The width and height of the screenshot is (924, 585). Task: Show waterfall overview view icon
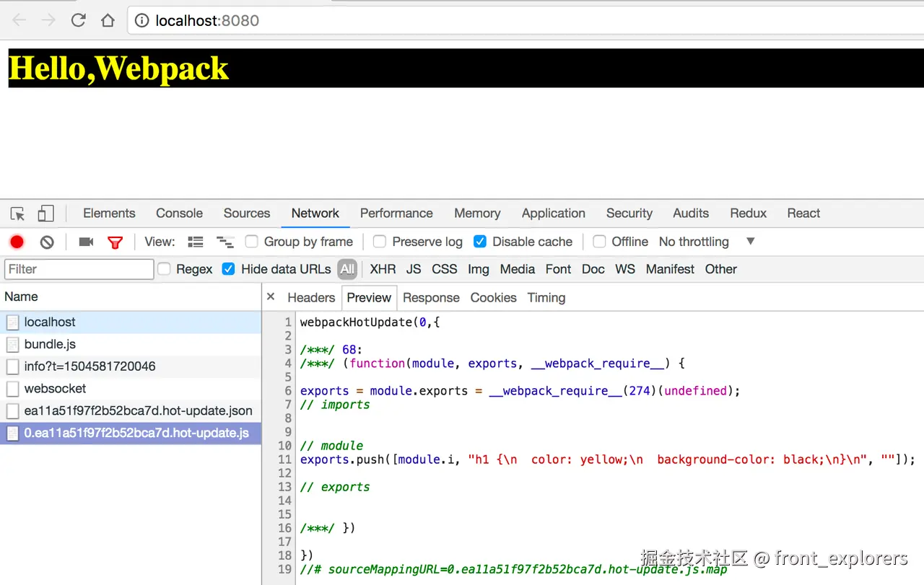click(x=225, y=242)
